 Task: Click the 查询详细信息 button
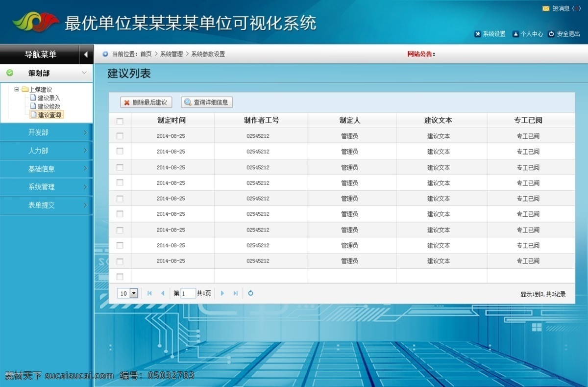click(x=207, y=103)
